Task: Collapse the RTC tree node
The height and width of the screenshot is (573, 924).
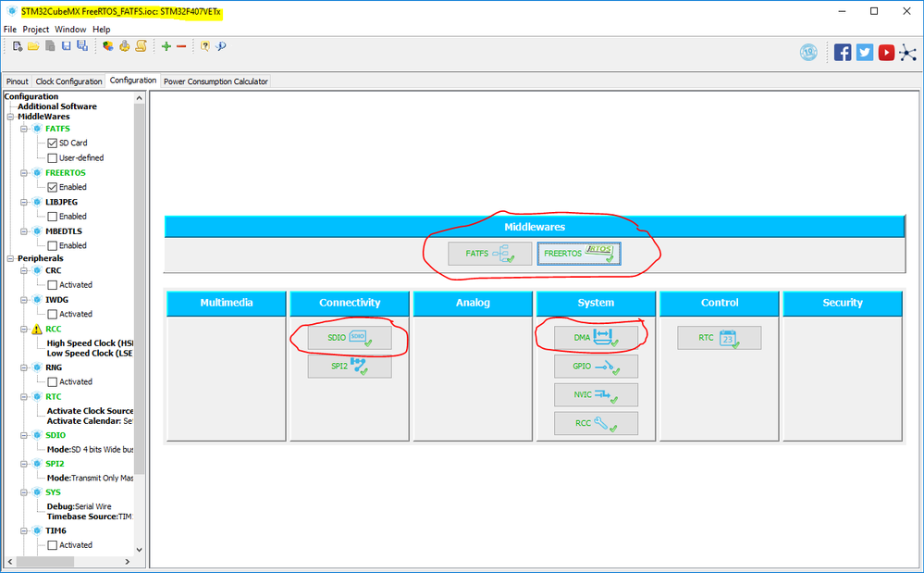Action: (x=24, y=397)
